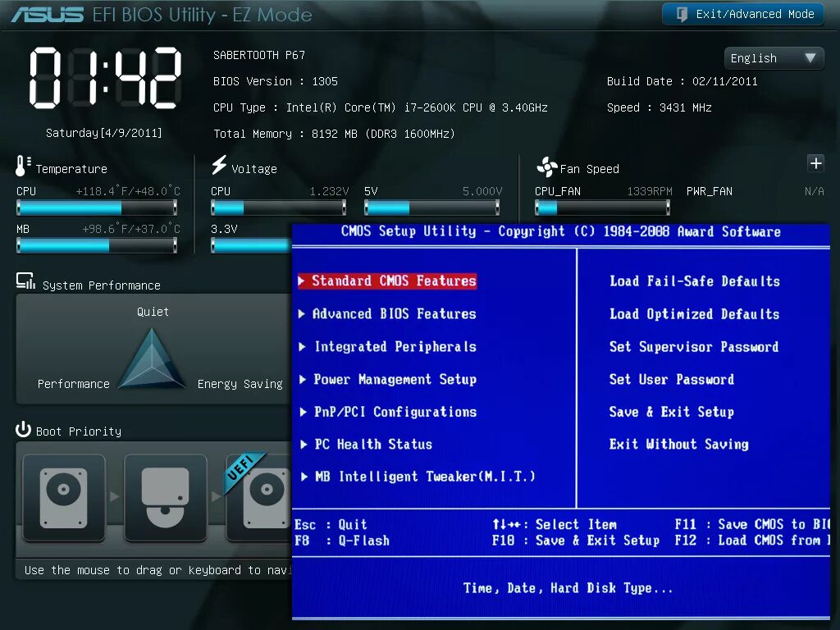Click the 01:42 digital clock
The image size is (840, 630).
point(105,78)
